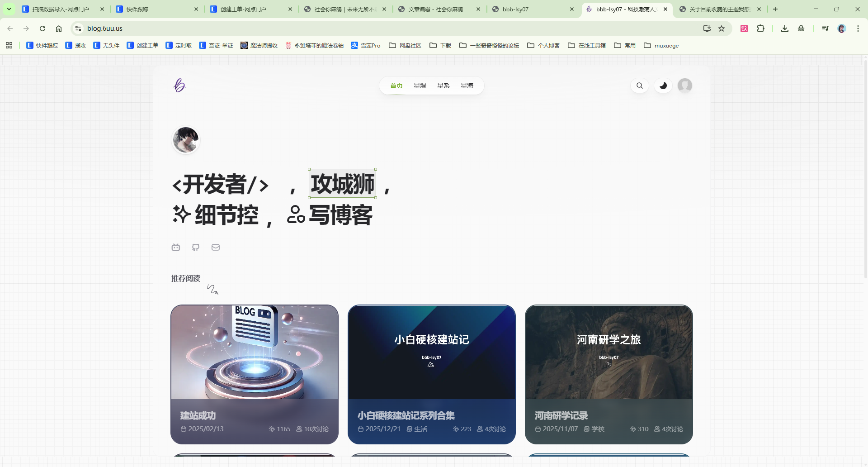Open the browser downloads icon

(x=785, y=29)
